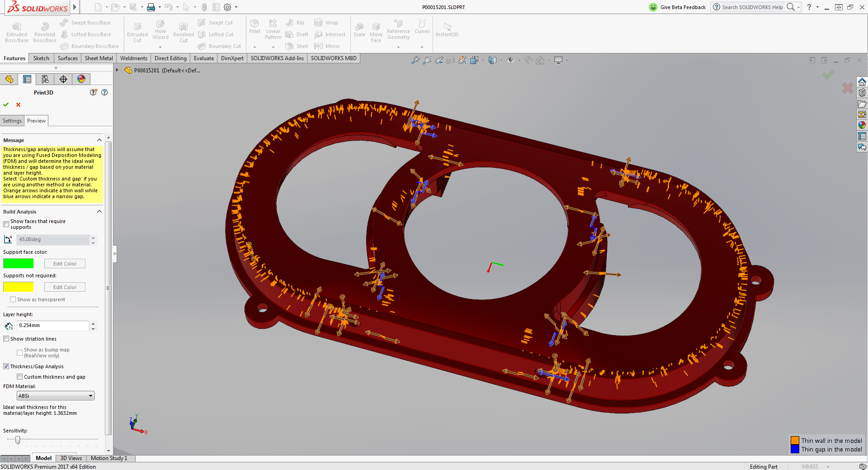This screenshot has width=868, height=470.
Task: Switch to the Motion Study 1 tab
Action: (108, 458)
